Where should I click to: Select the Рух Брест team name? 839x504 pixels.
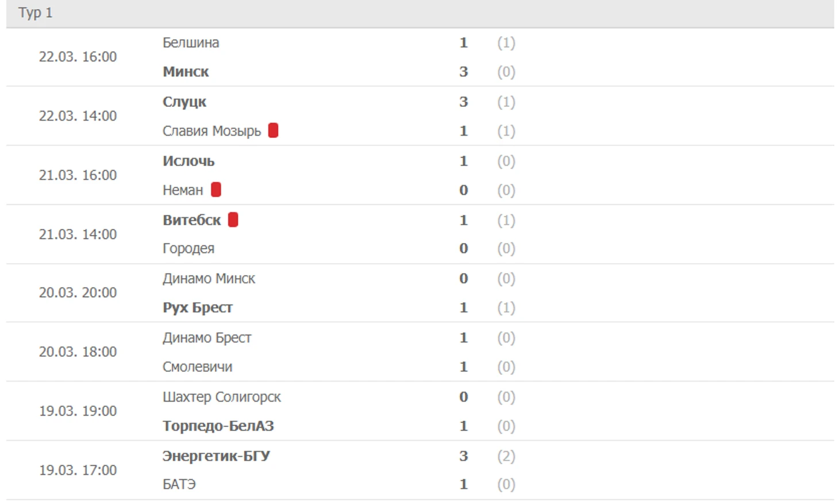click(198, 307)
